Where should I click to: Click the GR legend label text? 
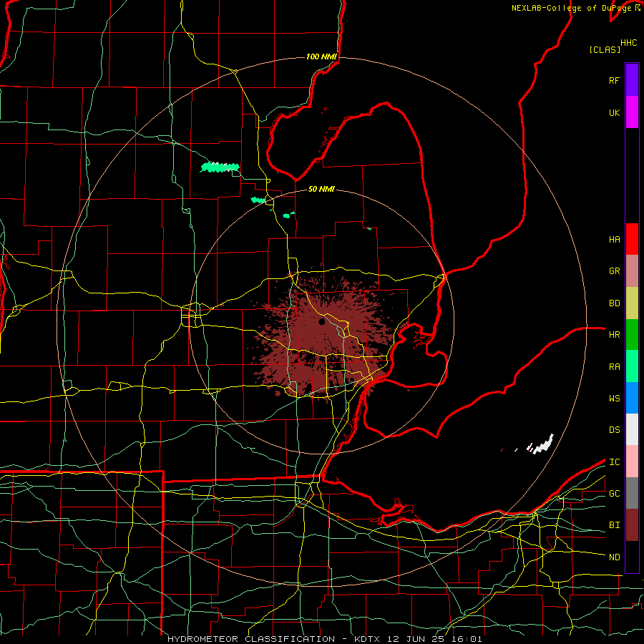point(614,271)
